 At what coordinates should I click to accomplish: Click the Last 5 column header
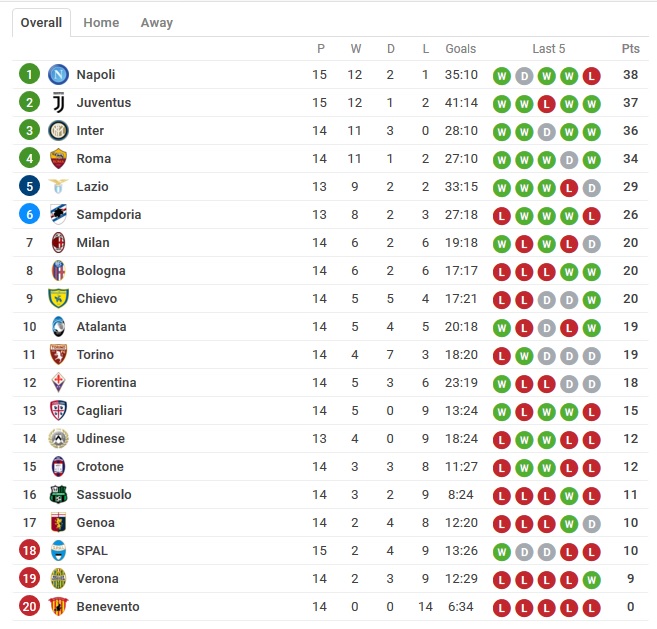(549, 49)
